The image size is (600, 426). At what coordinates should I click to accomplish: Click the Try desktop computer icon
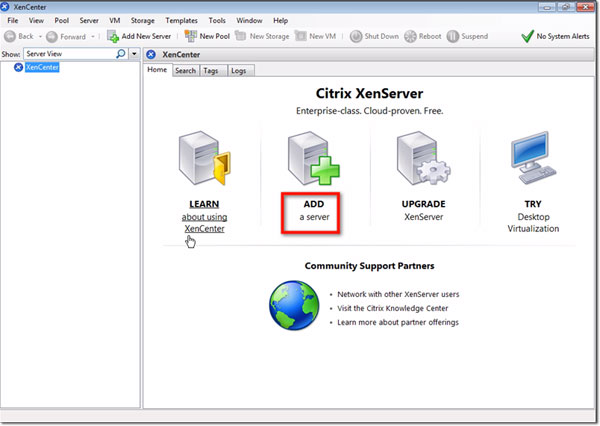[533, 158]
